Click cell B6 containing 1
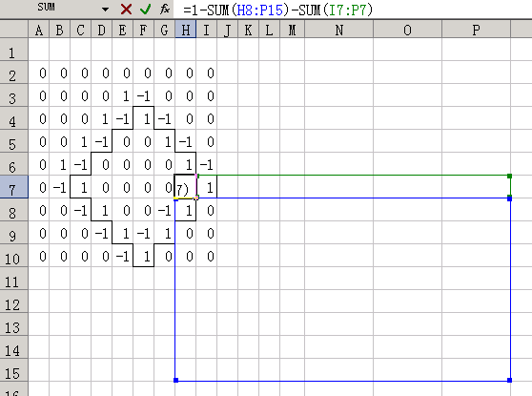 point(60,164)
